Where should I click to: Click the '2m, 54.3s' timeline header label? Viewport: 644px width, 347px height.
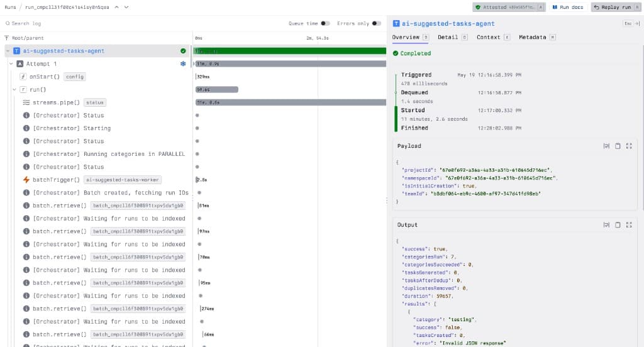pyautogui.click(x=318, y=38)
